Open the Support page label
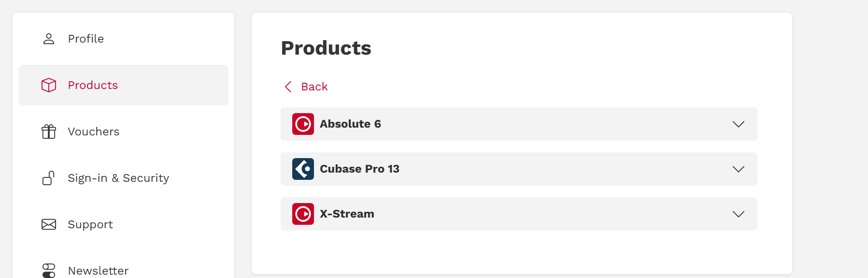The width and height of the screenshot is (868, 278). (90, 224)
